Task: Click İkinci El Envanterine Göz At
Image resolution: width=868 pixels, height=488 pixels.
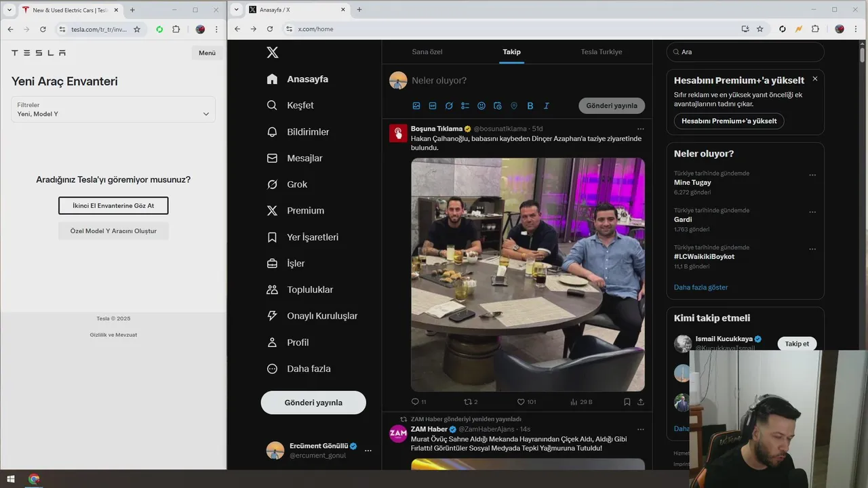Action: 113,205
